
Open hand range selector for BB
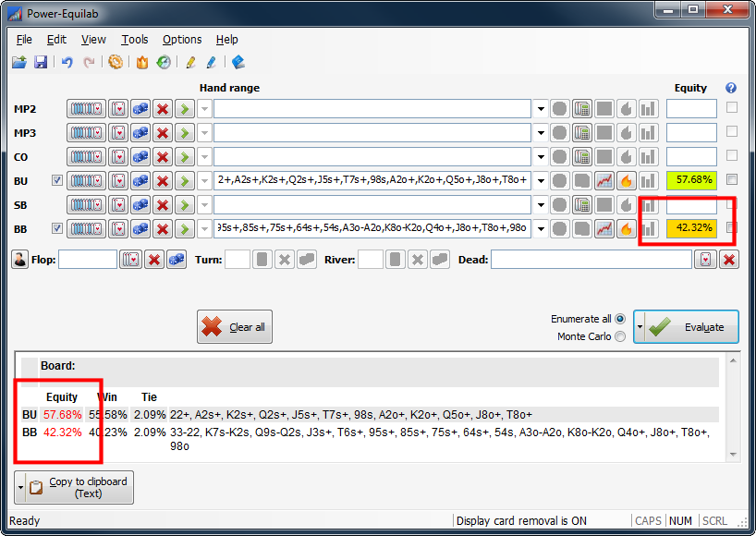click(86, 229)
